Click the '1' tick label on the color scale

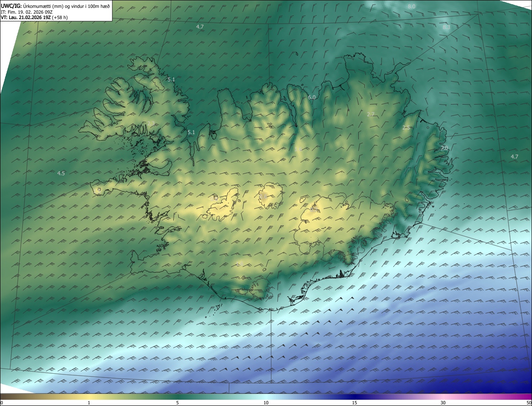point(89,403)
